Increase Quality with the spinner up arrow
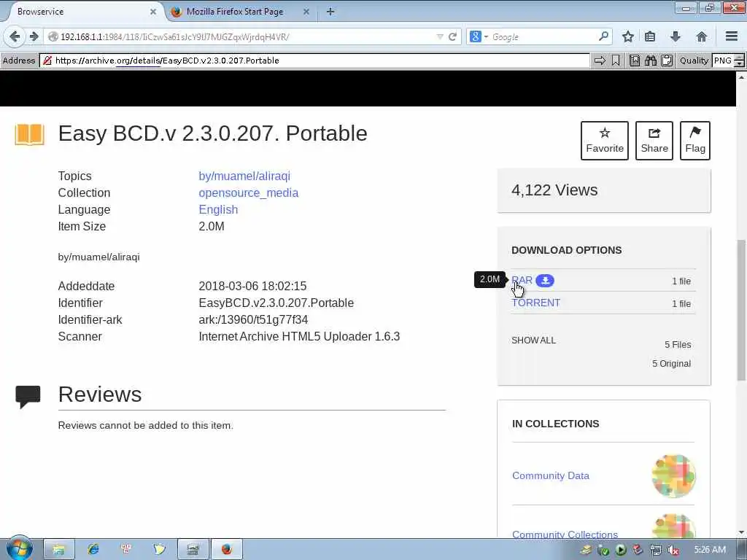The height and width of the screenshot is (560, 747). 740,58
